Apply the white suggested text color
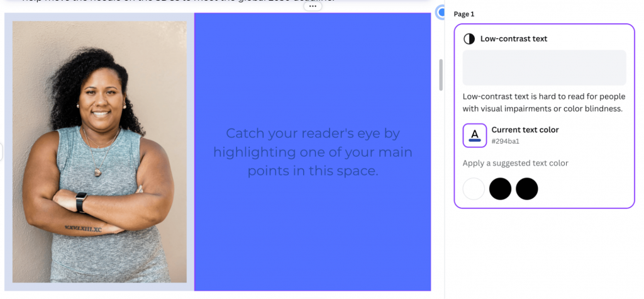Image resolution: width=644 pixels, height=299 pixels. (474, 189)
